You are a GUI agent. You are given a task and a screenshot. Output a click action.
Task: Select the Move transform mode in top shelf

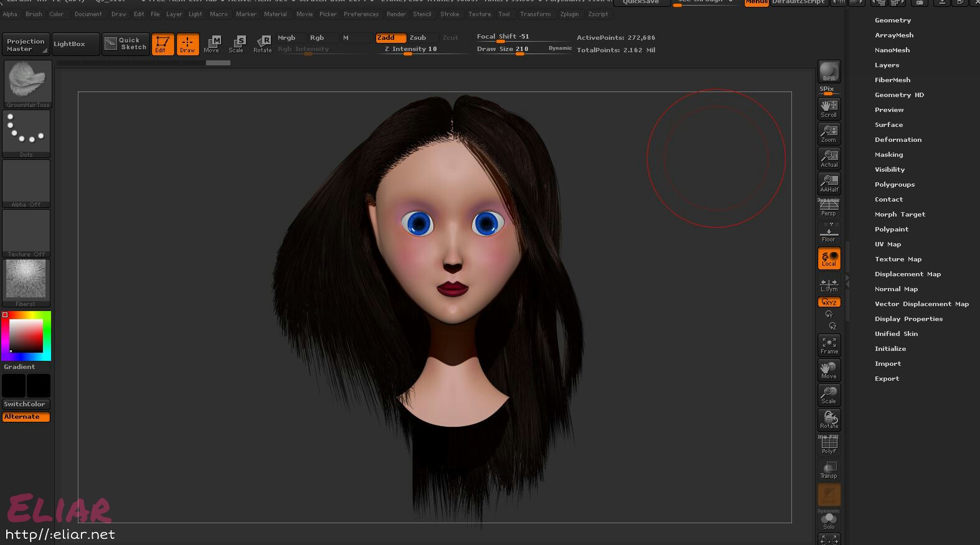[x=212, y=44]
